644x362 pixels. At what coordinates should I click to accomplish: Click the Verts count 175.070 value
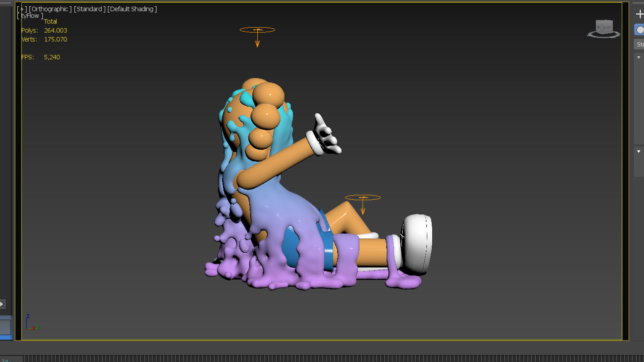tap(56, 40)
